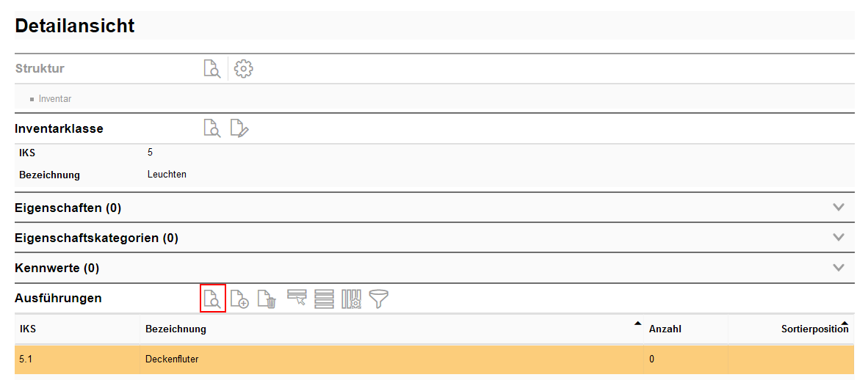Sort table by Bezeichnung column header
868x380 pixels.
coord(176,329)
